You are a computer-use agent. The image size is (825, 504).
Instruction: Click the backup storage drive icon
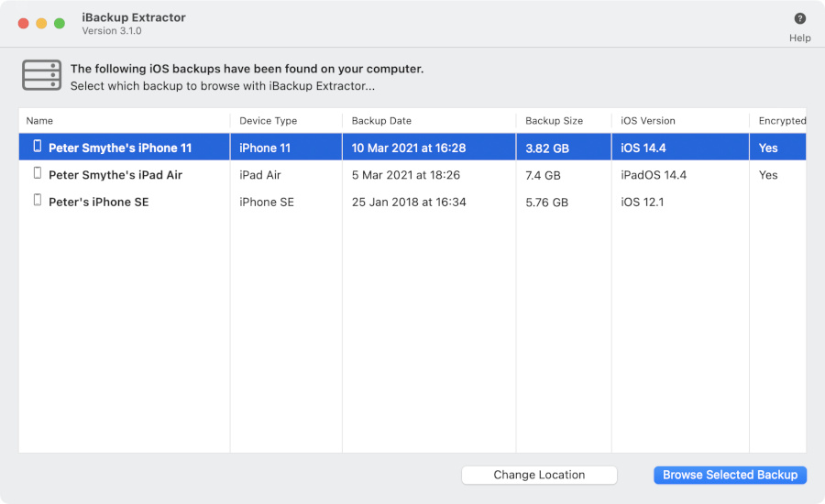pos(41,75)
